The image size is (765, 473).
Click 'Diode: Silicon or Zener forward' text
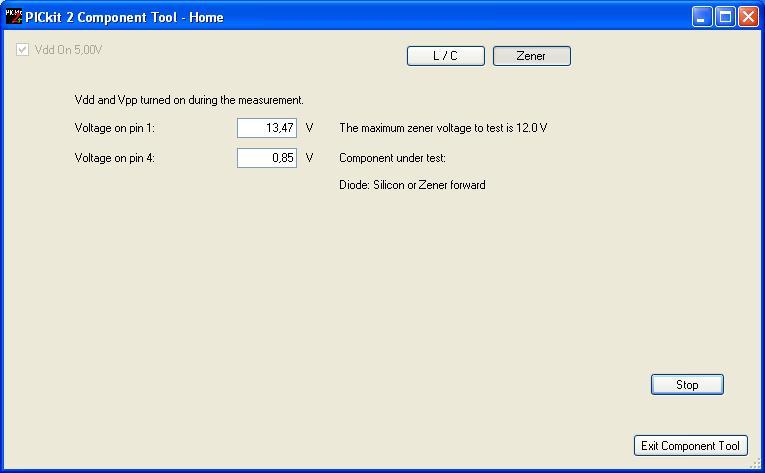pyautogui.click(x=412, y=185)
